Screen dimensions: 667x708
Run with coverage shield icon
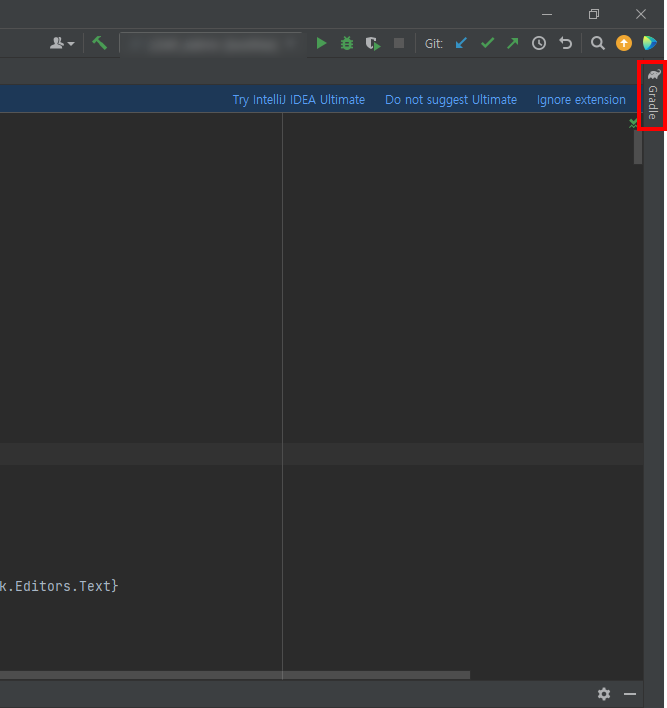(x=373, y=43)
